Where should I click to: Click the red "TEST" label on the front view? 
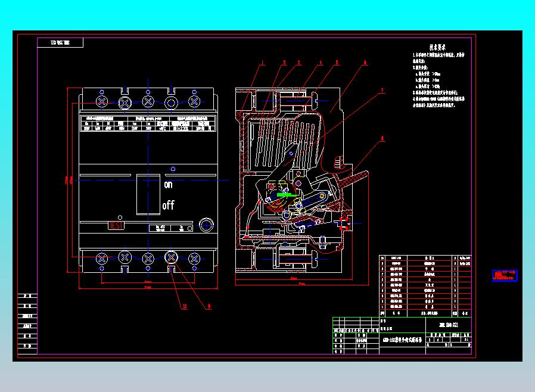tap(116, 226)
